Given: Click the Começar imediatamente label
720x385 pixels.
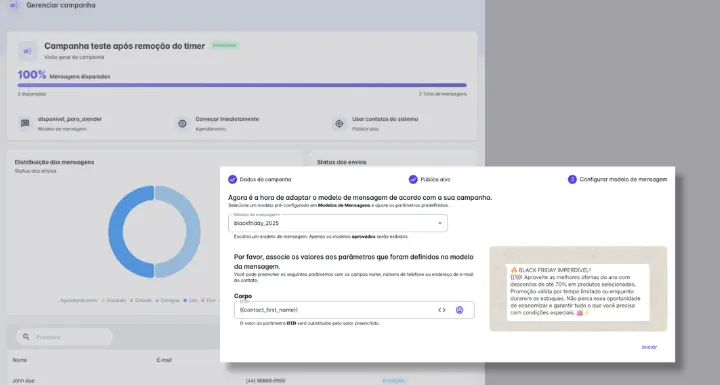Looking at the screenshot, I should [227, 119].
